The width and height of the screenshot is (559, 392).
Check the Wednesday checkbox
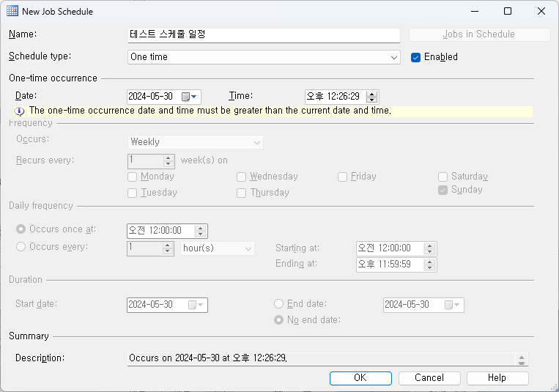241,177
